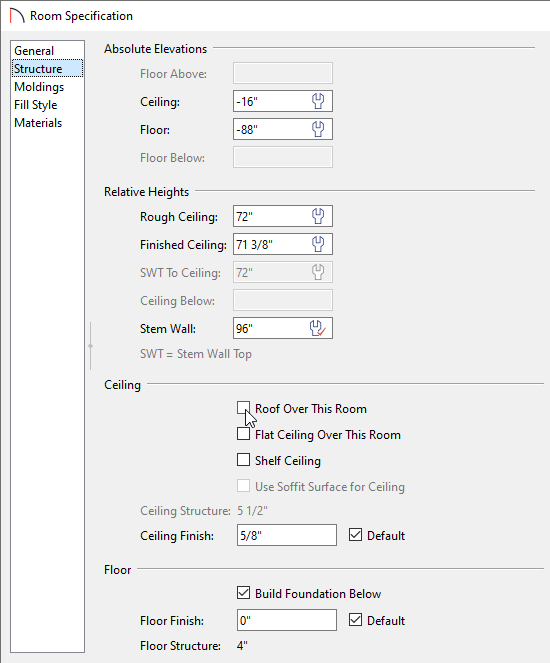This screenshot has width=550, height=663.
Task: Click the Stem Wall value field
Action: tap(283, 329)
